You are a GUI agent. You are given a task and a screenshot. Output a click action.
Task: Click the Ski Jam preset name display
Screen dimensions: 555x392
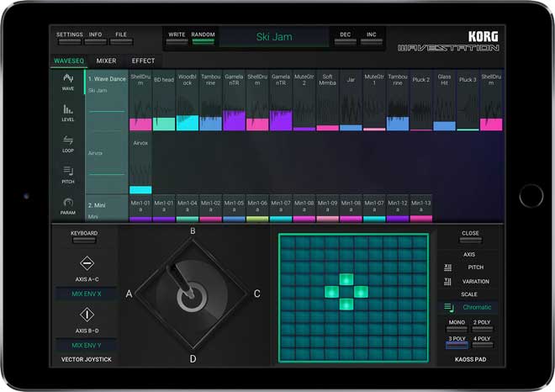274,38
